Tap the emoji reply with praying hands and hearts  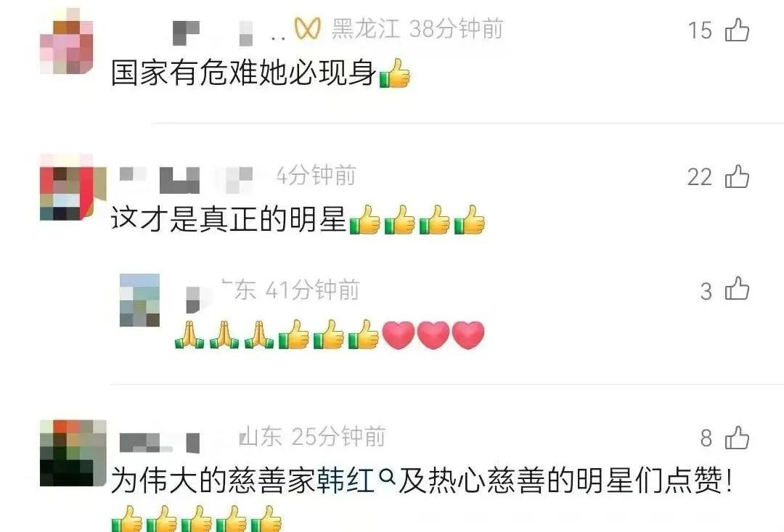(330, 335)
